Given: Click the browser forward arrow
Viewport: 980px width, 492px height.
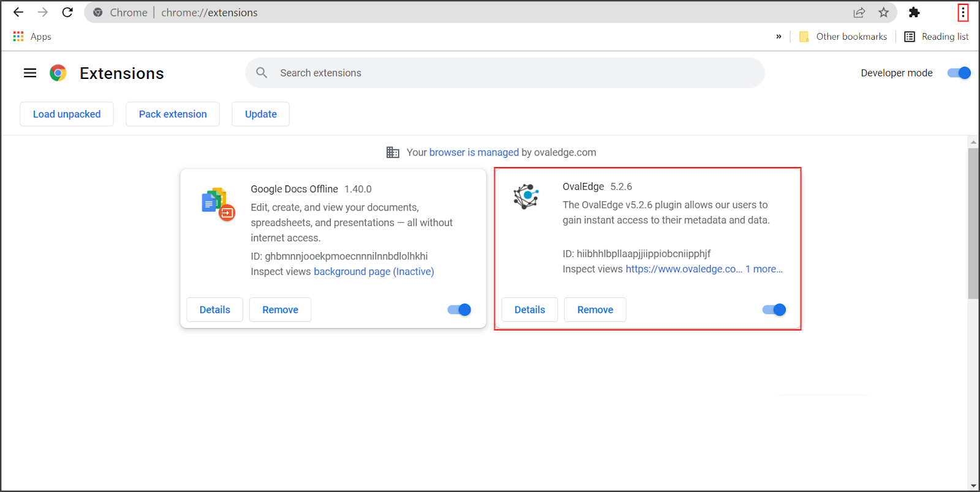Looking at the screenshot, I should 43,12.
